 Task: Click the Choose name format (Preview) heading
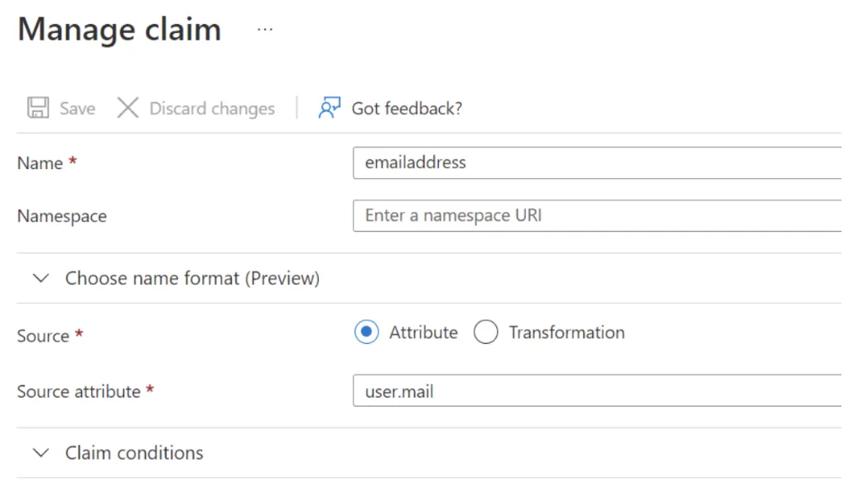(x=192, y=278)
